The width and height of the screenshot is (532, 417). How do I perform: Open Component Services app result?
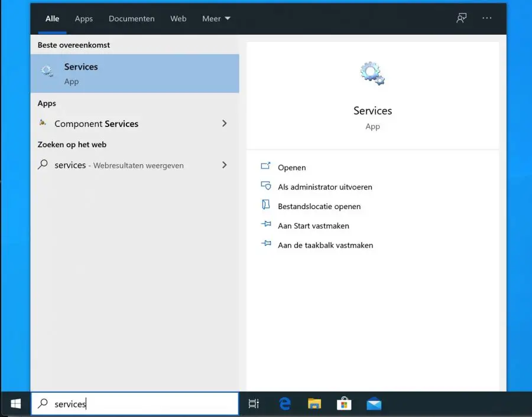tap(135, 124)
